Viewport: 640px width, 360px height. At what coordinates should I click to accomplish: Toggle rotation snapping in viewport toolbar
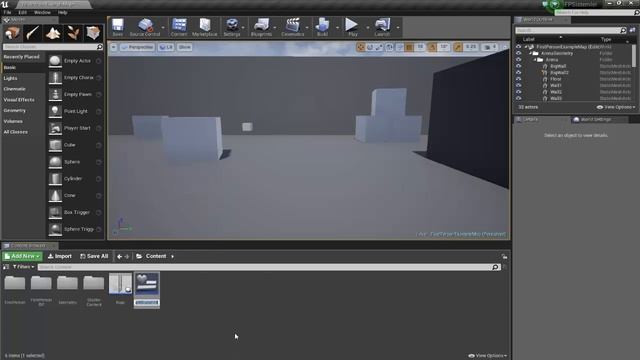tap(432, 47)
